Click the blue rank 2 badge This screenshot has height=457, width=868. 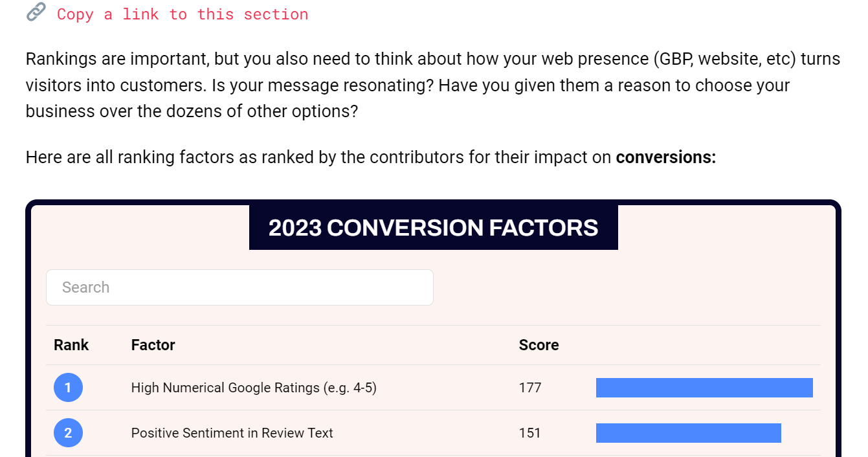tap(68, 433)
